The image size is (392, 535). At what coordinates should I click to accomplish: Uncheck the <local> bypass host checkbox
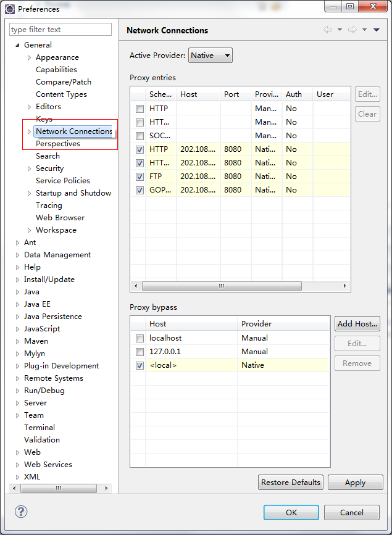tap(140, 365)
